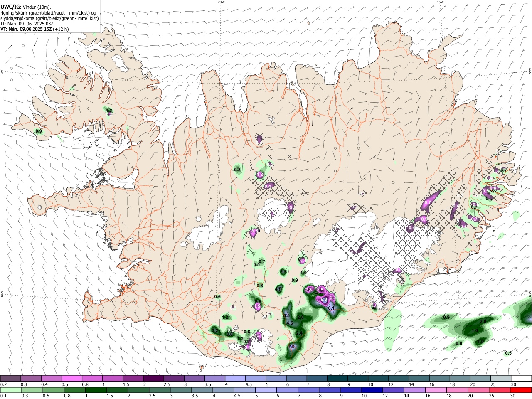Image resolution: width=532 pixels, height=399 pixels.
Task: Click the '2.4' precipitation value on the map
Action: pyautogui.click(x=299, y=333)
